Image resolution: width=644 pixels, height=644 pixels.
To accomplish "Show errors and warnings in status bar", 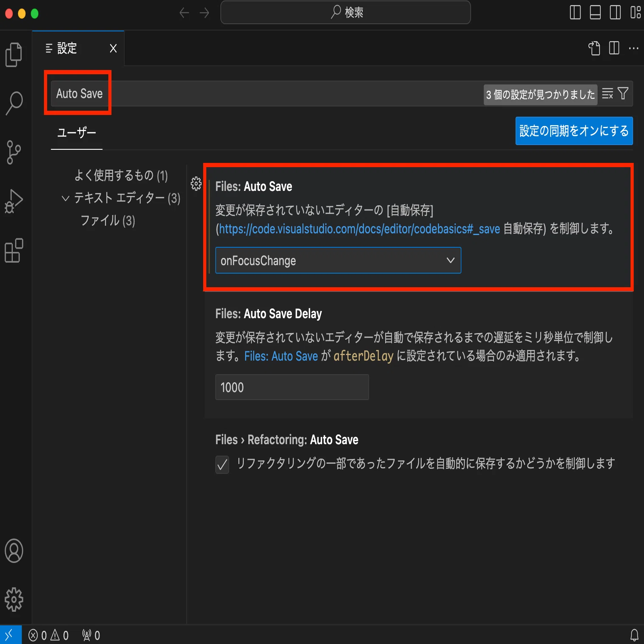I will pyautogui.click(x=48, y=635).
